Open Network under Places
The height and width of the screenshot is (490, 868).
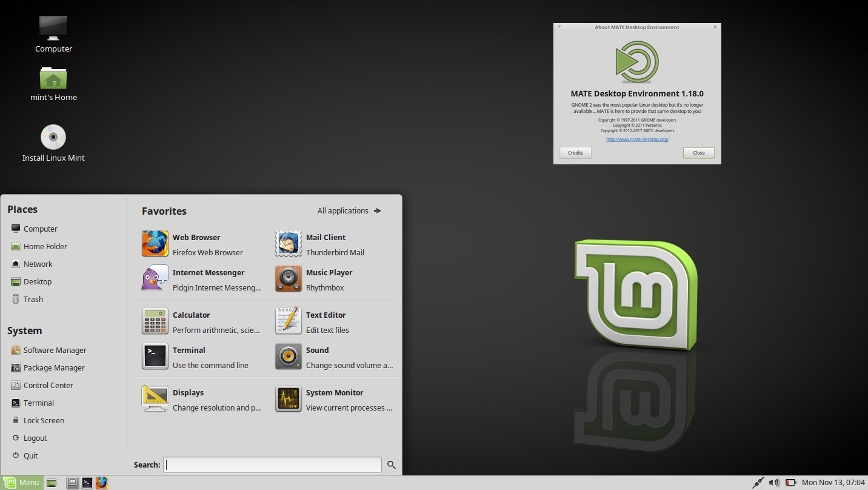pos(32,264)
